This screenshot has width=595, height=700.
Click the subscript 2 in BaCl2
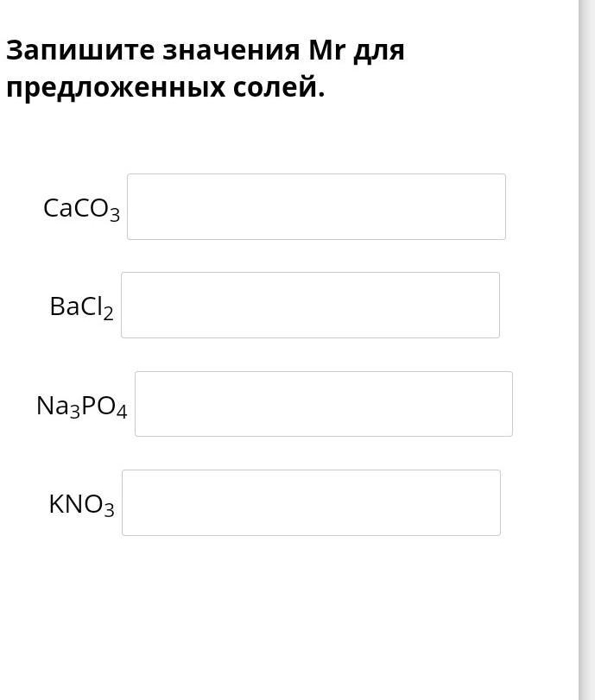coord(108,313)
